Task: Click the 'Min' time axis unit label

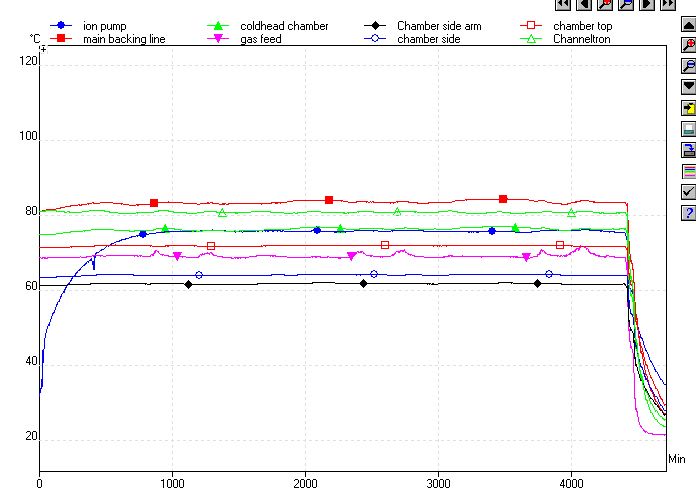Action: [x=677, y=459]
